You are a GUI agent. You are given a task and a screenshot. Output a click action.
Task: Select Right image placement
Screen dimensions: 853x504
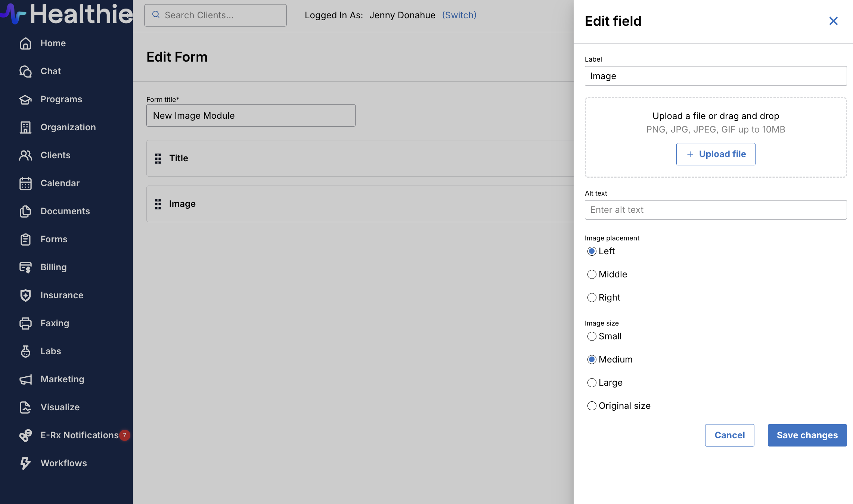click(592, 298)
